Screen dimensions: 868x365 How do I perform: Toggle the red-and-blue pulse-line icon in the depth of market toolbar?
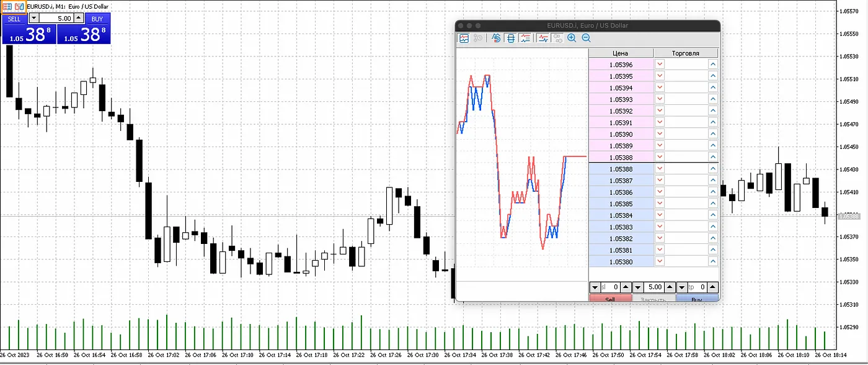[x=543, y=38]
